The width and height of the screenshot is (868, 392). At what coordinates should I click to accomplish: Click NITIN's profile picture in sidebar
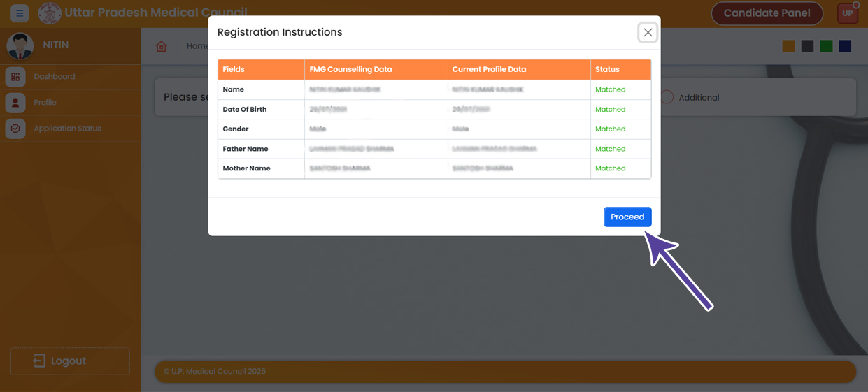pos(20,46)
